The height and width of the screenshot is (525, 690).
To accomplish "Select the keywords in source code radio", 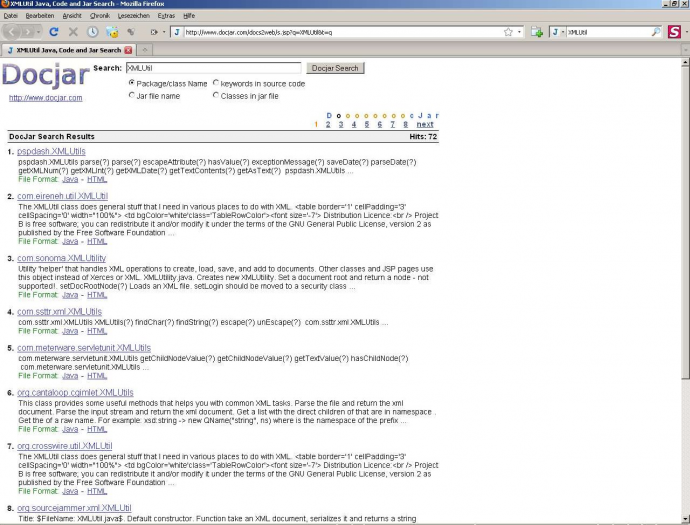I will [216, 83].
